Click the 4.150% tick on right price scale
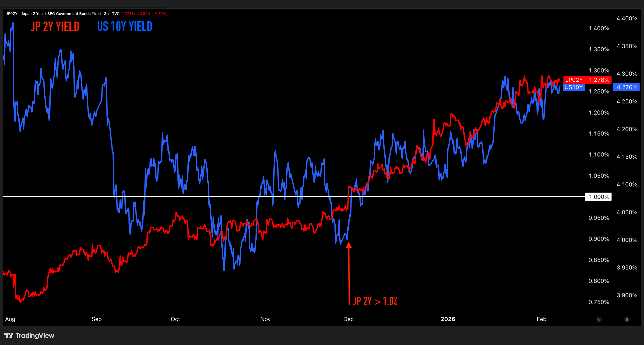This screenshot has height=345, width=644. pyautogui.click(x=627, y=157)
